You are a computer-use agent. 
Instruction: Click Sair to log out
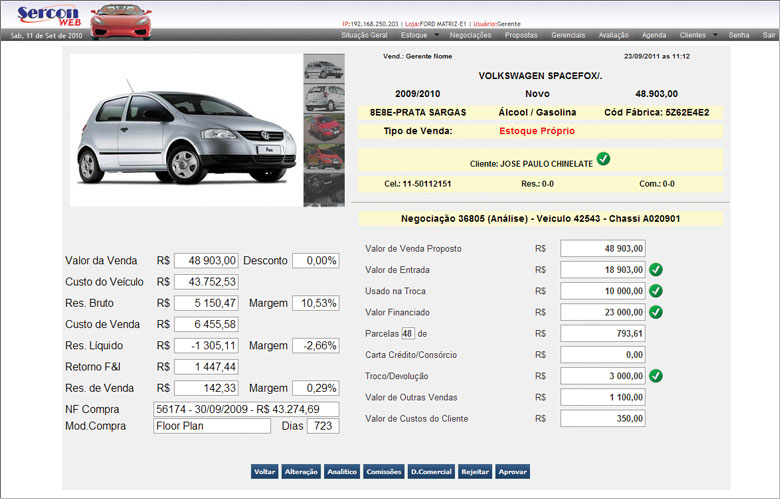point(769,35)
